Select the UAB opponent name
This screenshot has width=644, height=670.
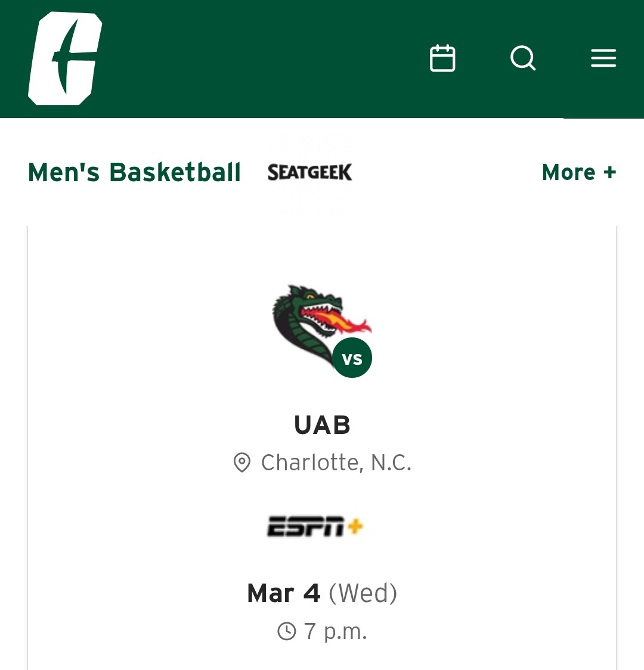click(322, 425)
